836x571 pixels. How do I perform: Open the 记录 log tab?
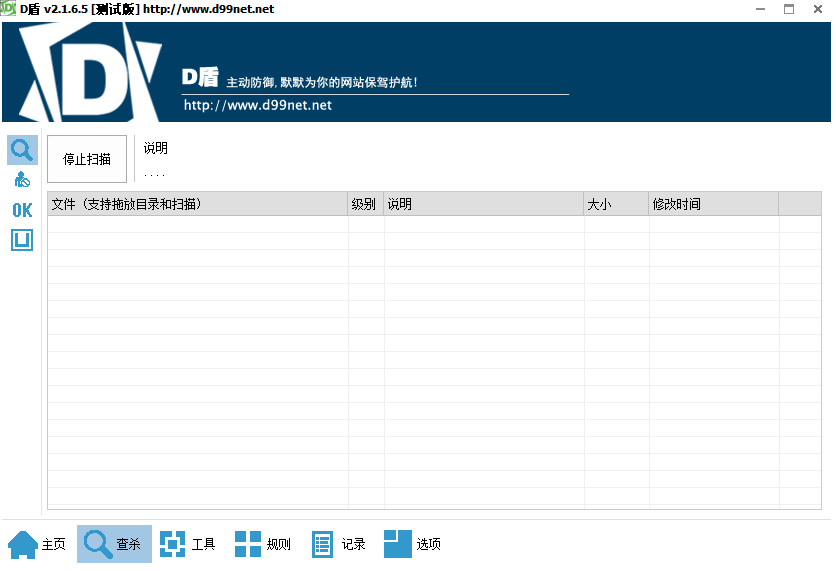[x=339, y=544]
